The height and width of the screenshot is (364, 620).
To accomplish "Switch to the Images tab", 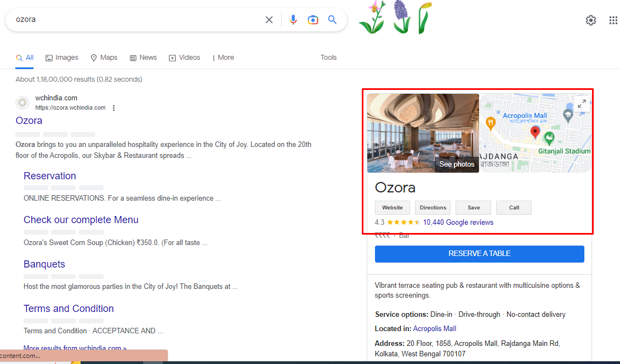I will [62, 58].
